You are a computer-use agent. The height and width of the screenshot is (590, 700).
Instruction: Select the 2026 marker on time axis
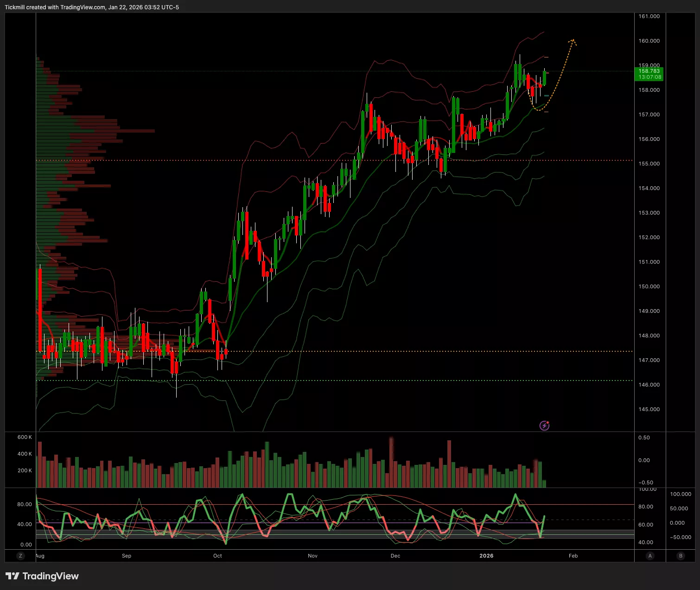[x=486, y=556]
